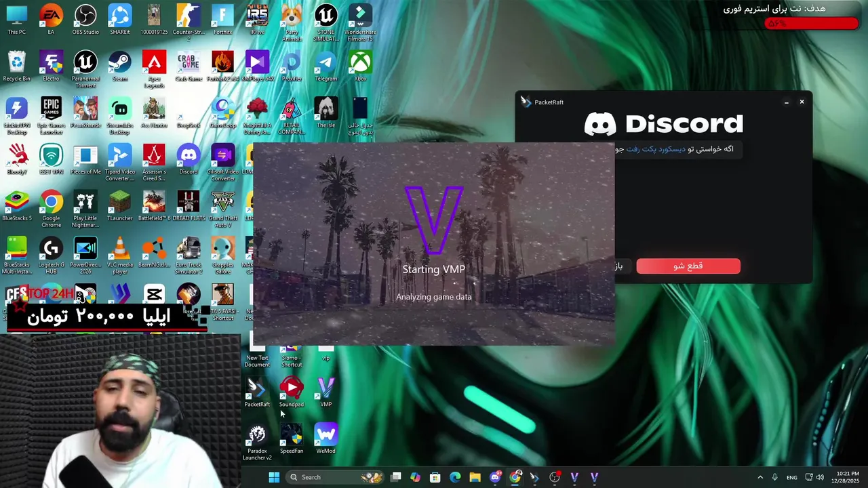This screenshot has height=488, width=868.
Task: Switch to Discord on the taskbar
Action: point(495,477)
